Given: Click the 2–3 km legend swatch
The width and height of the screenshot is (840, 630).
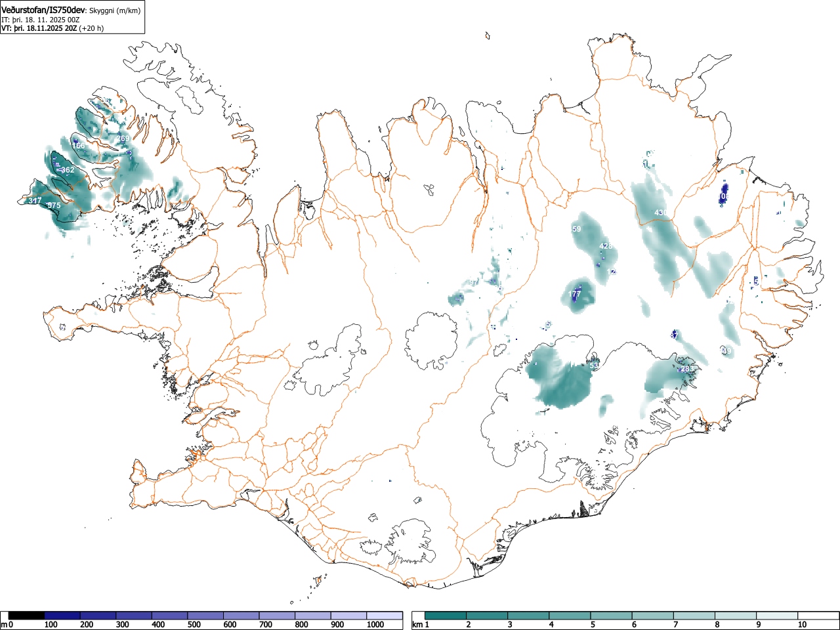Looking at the screenshot, I should click(x=488, y=616).
